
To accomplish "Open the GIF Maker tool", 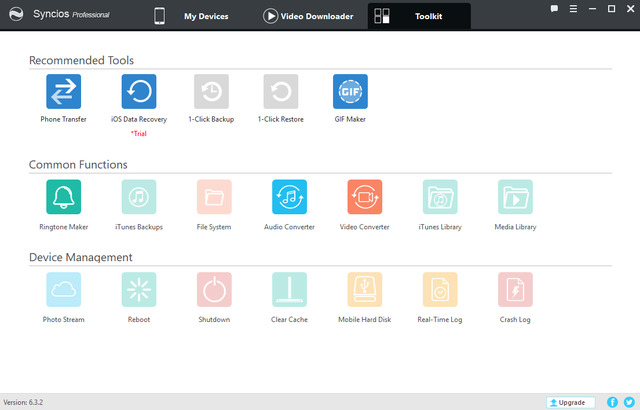I will pyautogui.click(x=350, y=92).
